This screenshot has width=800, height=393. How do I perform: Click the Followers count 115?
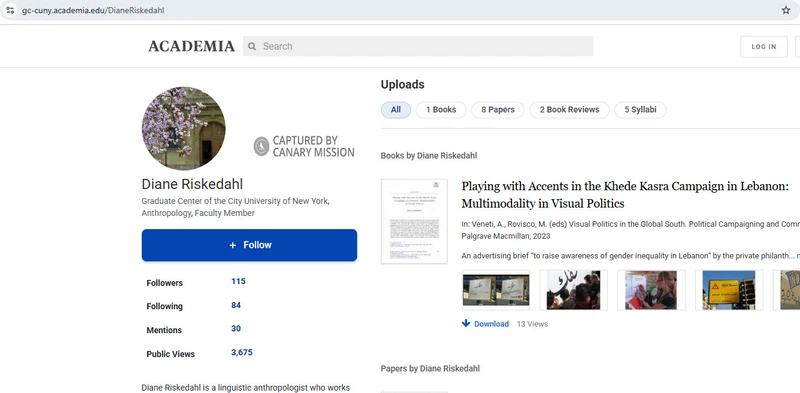pos(238,281)
